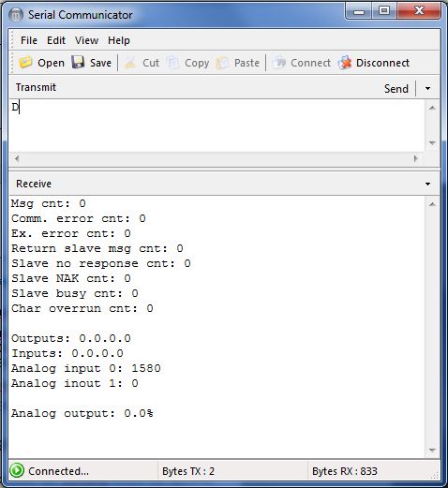448x488 pixels.
Task: Expand the Send dropdown arrow
Action: [427, 88]
